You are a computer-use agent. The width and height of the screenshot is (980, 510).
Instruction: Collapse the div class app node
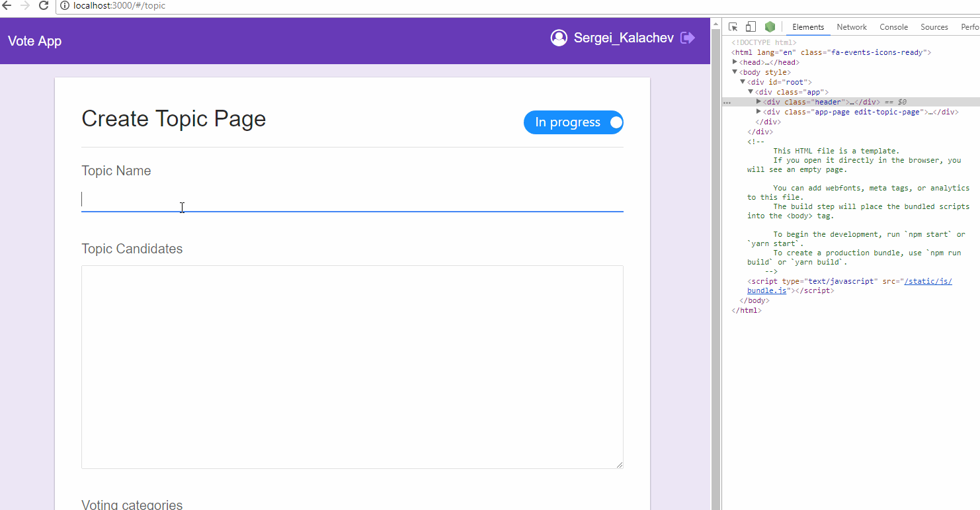[751, 92]
